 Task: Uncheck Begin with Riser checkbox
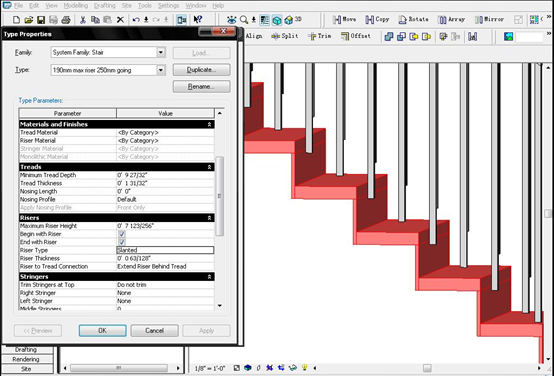(122, 234)
